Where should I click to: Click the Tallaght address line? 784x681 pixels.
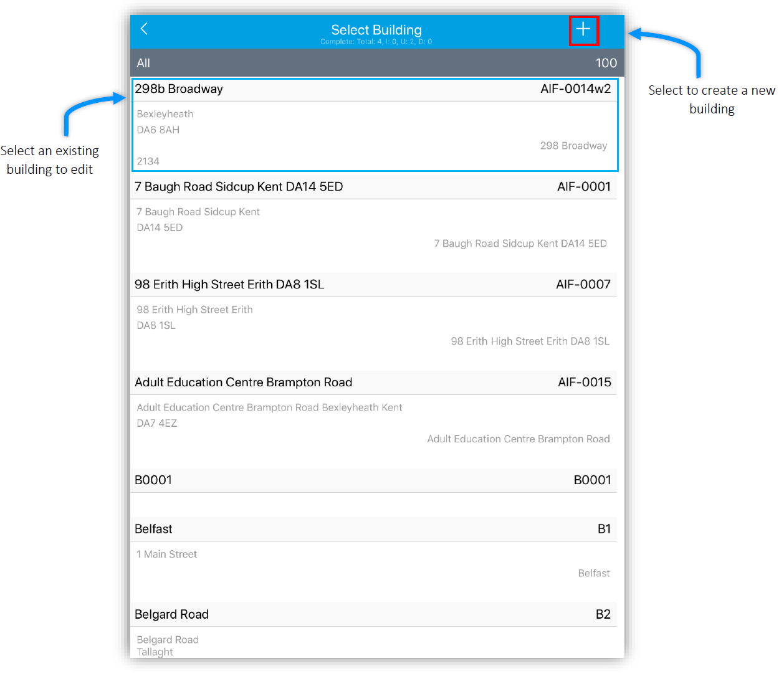click(x=155, y=652)
